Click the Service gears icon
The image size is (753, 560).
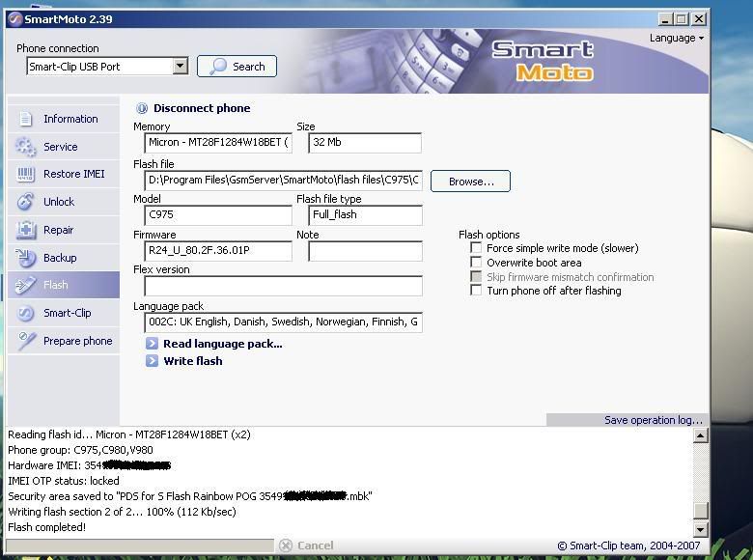point(25,147)
